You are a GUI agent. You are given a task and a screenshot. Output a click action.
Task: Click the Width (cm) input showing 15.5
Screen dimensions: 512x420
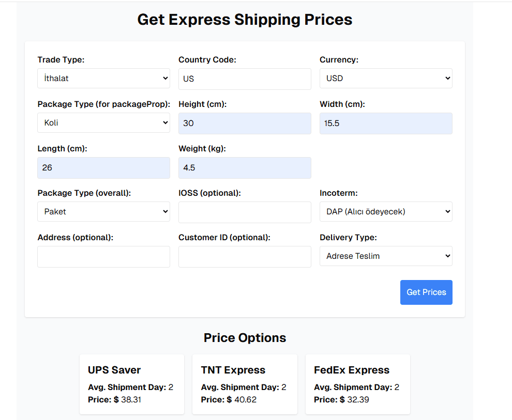[x=385, y=123]
